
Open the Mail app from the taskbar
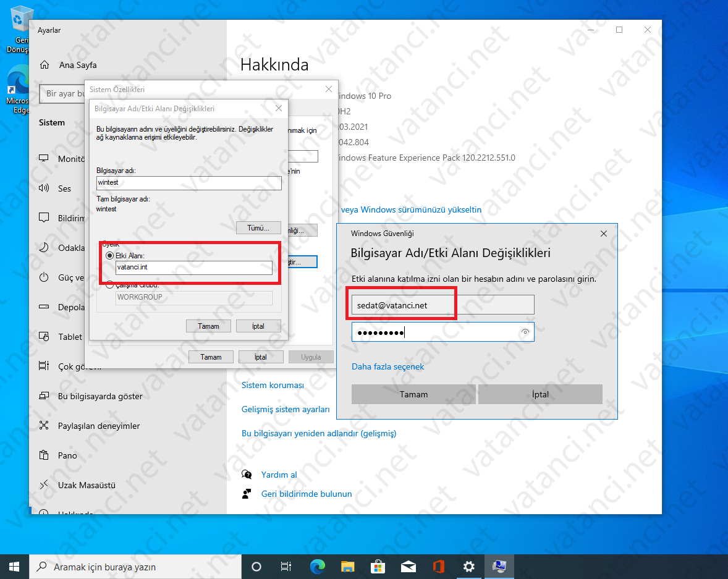[408, 566]
